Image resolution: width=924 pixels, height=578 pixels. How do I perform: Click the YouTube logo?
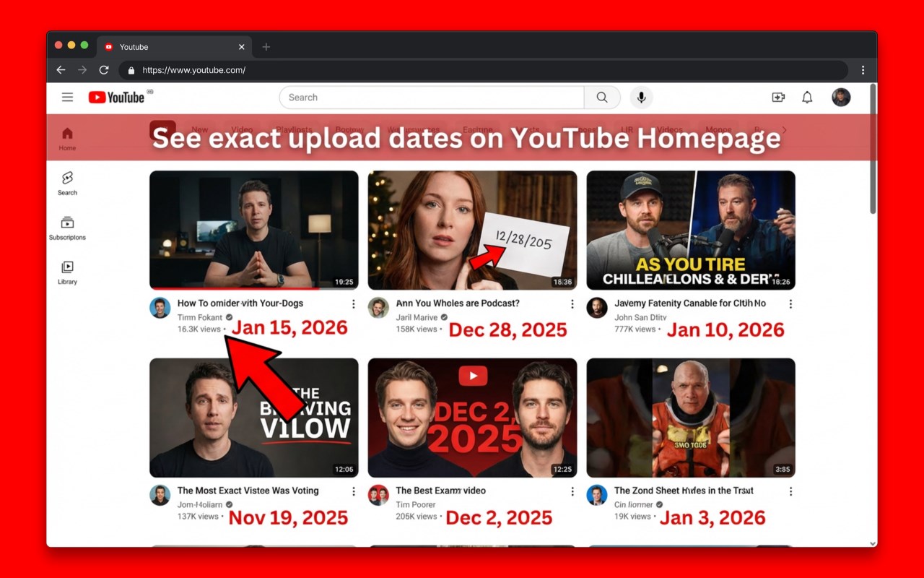(x=117, y=98)
